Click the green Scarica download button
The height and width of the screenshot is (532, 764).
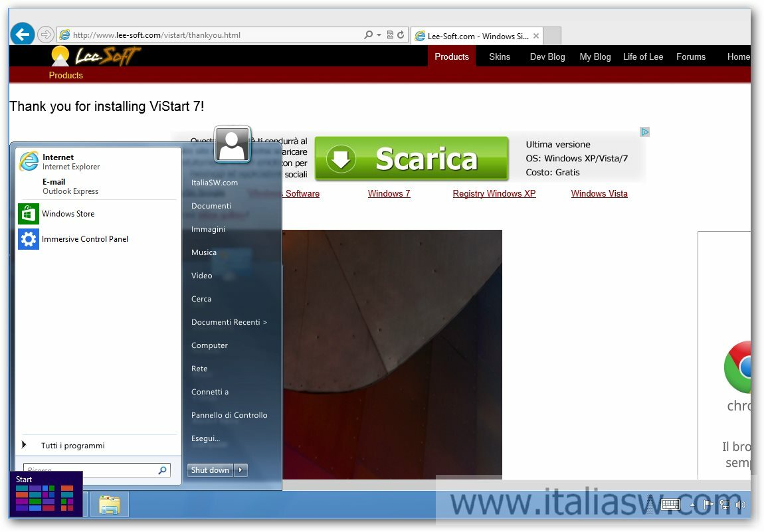coord(411,159)
